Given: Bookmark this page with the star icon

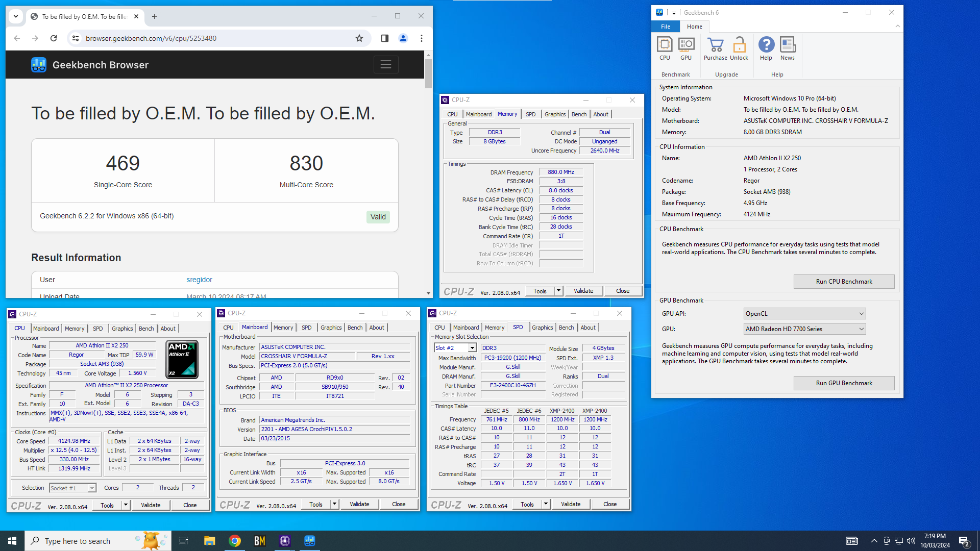Looking at the screenshot, I should (359, 38).
